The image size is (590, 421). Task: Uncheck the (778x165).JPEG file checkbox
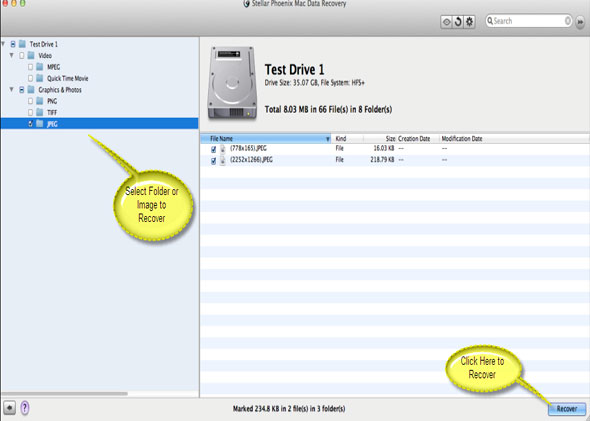(213, 149)
